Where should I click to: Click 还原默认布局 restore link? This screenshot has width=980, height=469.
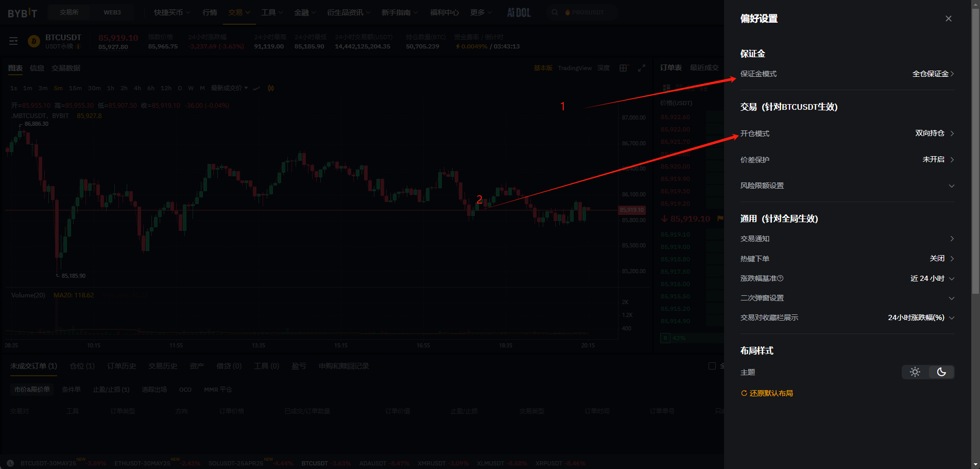(x=767, y=393)
